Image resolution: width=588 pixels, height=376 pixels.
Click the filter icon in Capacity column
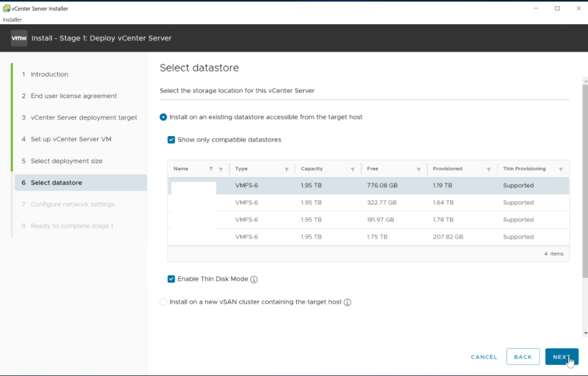352,169
